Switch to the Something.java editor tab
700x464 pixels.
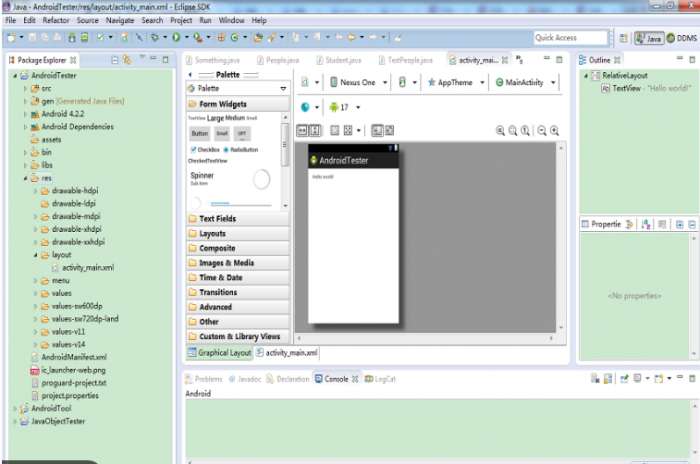point(213,60)
